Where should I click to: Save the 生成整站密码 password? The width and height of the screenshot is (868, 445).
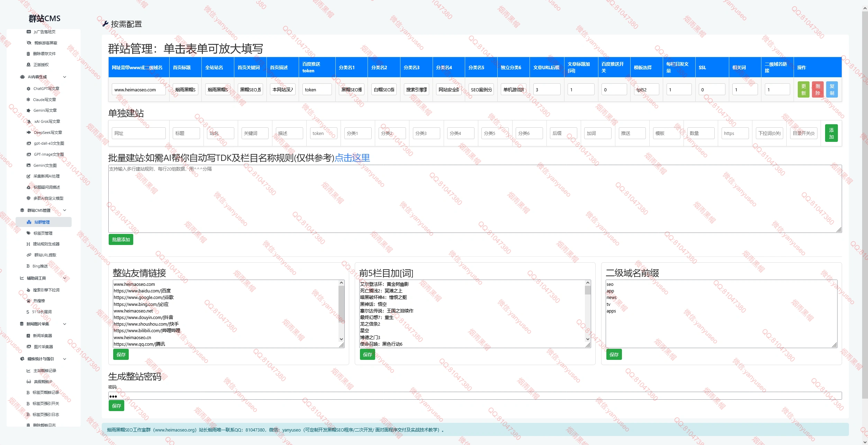pos(116,406)
